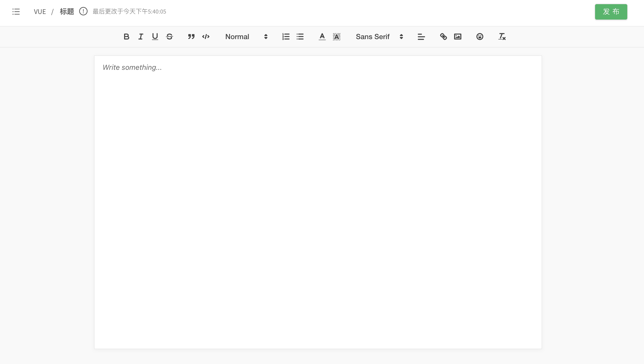Toggle bold formatting
644x364 pixels.
click(x=126, y=37)
